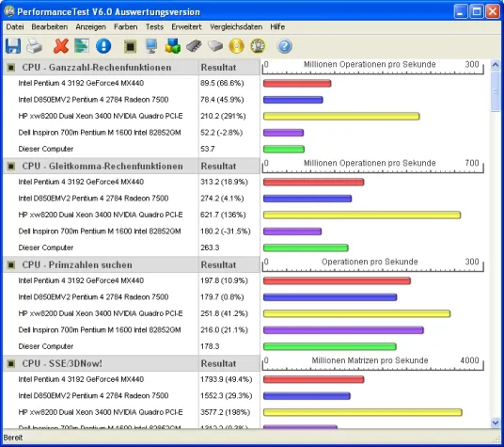Click the Print icon

[x=35, y=46]
